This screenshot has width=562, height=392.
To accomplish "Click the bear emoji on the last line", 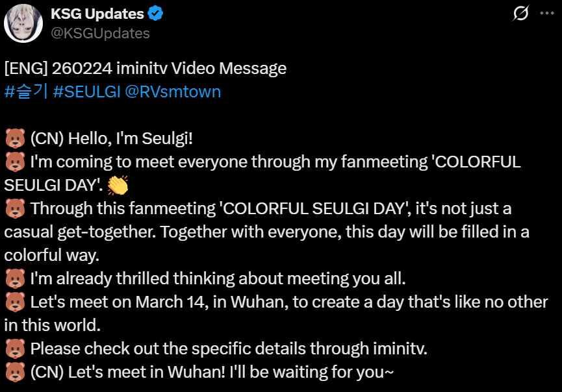I will 15,373.
